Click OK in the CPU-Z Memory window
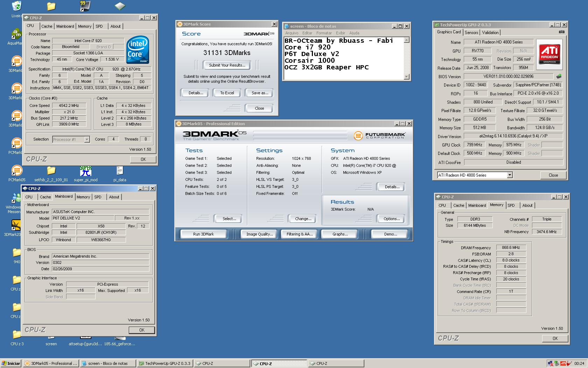The width and height of the screenshot is (588, 368). click(x=555, y=339)
